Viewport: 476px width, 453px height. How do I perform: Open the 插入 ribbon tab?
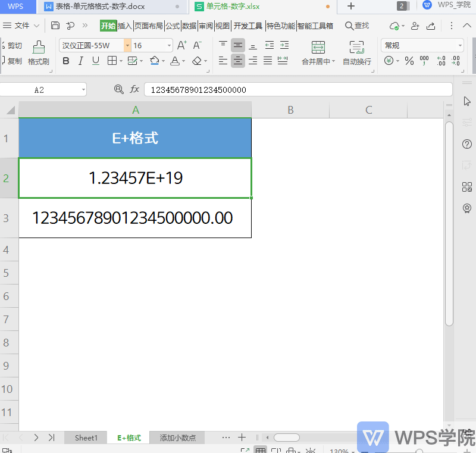coord(125,26)
